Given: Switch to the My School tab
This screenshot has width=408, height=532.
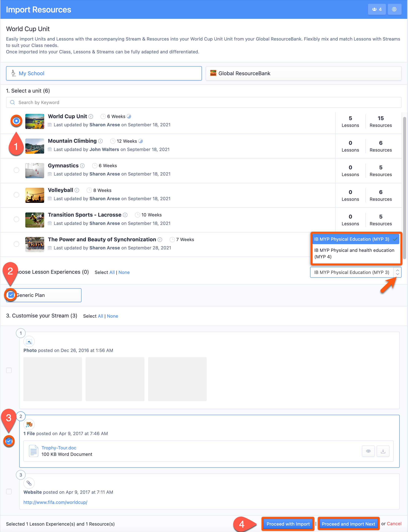Looking at the screenshot, I should [x=104, y=73].
